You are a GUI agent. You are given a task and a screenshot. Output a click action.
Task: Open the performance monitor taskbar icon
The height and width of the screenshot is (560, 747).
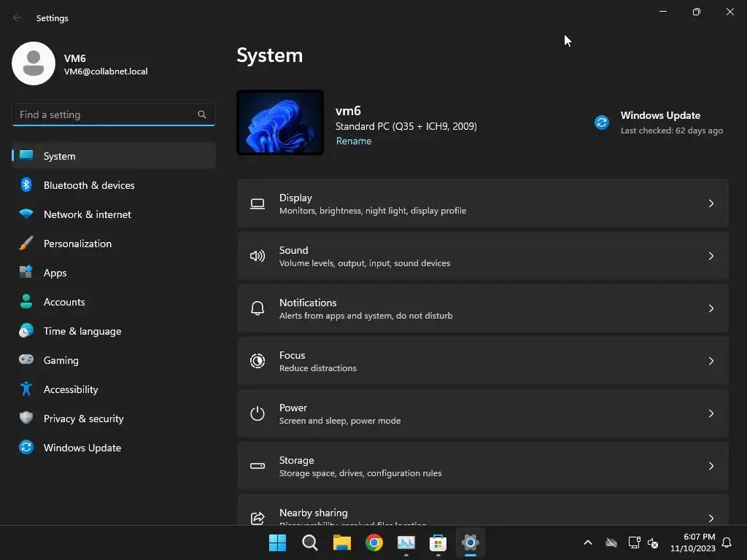coord(406,542)
